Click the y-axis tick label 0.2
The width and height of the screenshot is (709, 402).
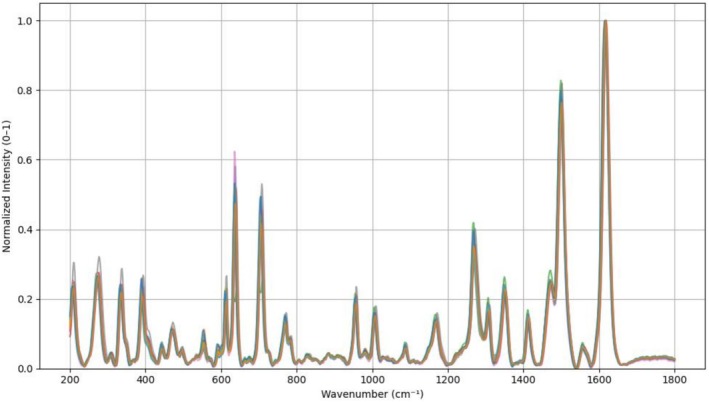point(26,299)
